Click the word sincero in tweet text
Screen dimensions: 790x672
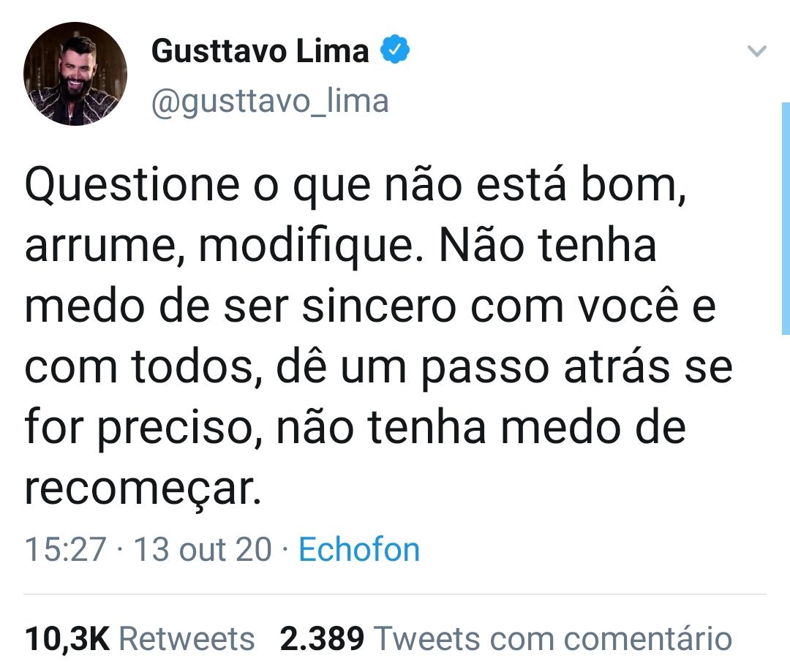[380, 308]
